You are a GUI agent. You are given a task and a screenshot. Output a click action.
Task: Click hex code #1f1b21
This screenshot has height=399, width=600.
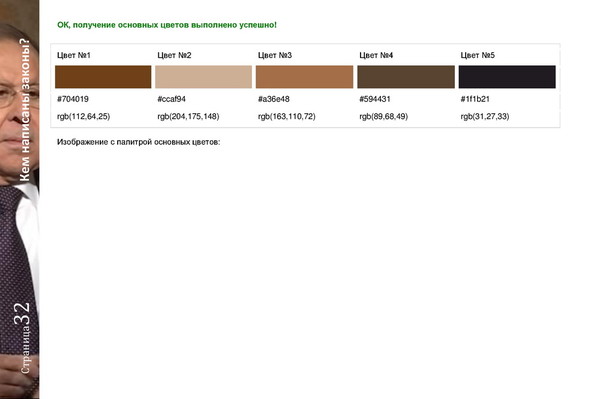(475, 99)
